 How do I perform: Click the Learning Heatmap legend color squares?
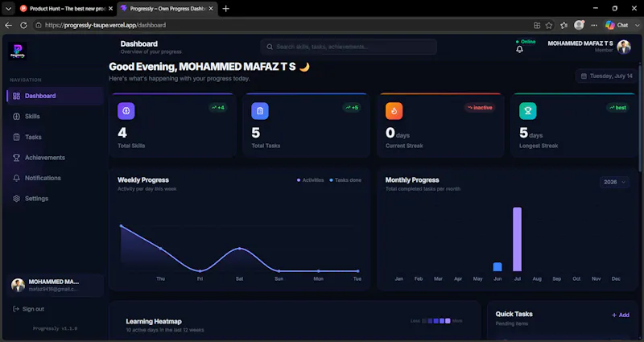(436, 320)
